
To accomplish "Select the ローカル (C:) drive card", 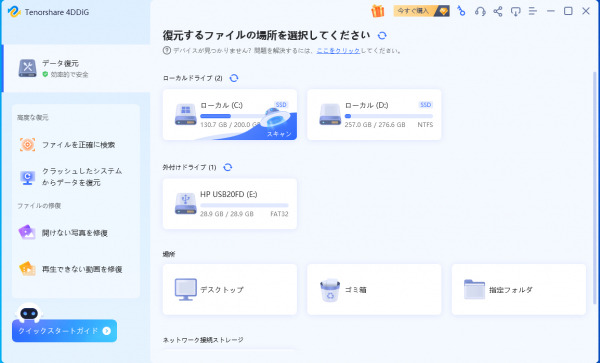I will (230, 115).
